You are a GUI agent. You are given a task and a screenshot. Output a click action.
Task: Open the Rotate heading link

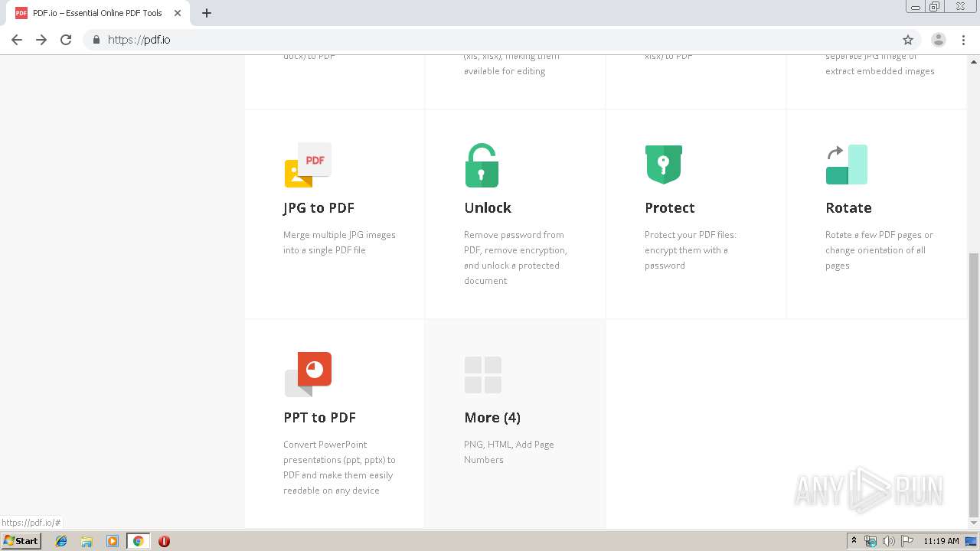tap(848, 208)
